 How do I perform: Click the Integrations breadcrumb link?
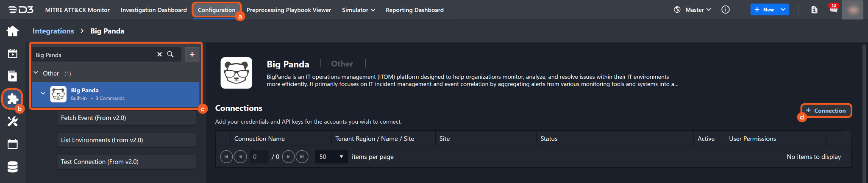pos(53,31)
